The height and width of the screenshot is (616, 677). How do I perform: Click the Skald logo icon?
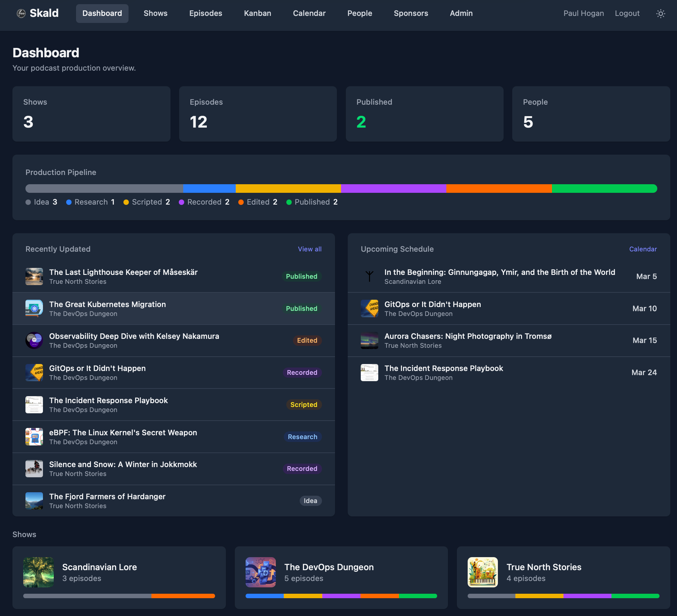[x=21, y=13]
